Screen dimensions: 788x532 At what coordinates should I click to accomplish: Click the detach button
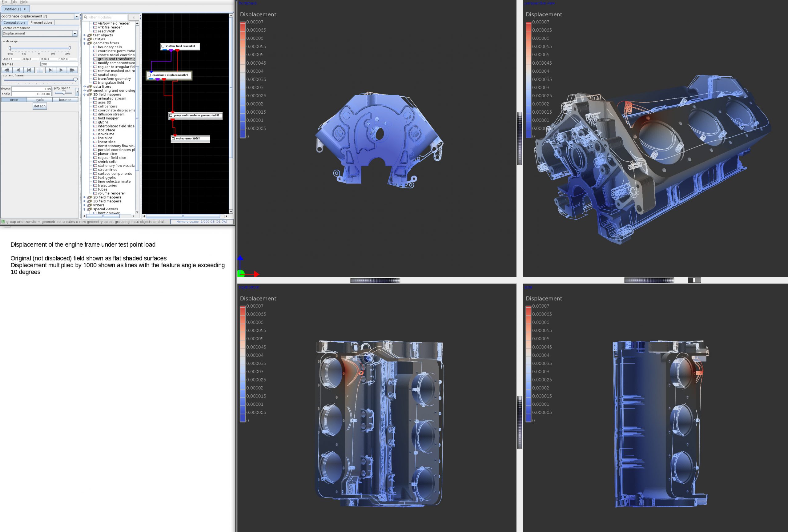click(x=40, y=106)
